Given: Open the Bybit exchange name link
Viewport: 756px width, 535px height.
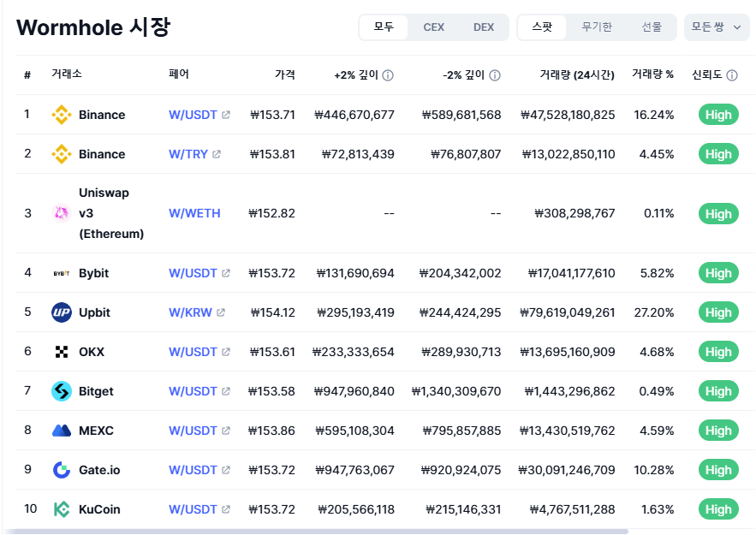Looking at the screenshot, I should pos(94,273).
